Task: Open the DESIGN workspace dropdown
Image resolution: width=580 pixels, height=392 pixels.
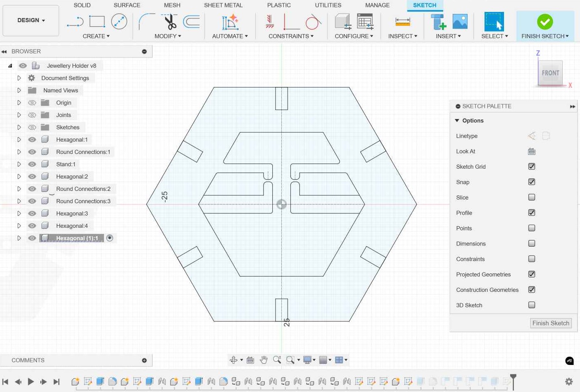Action: (x=31, y=20)
